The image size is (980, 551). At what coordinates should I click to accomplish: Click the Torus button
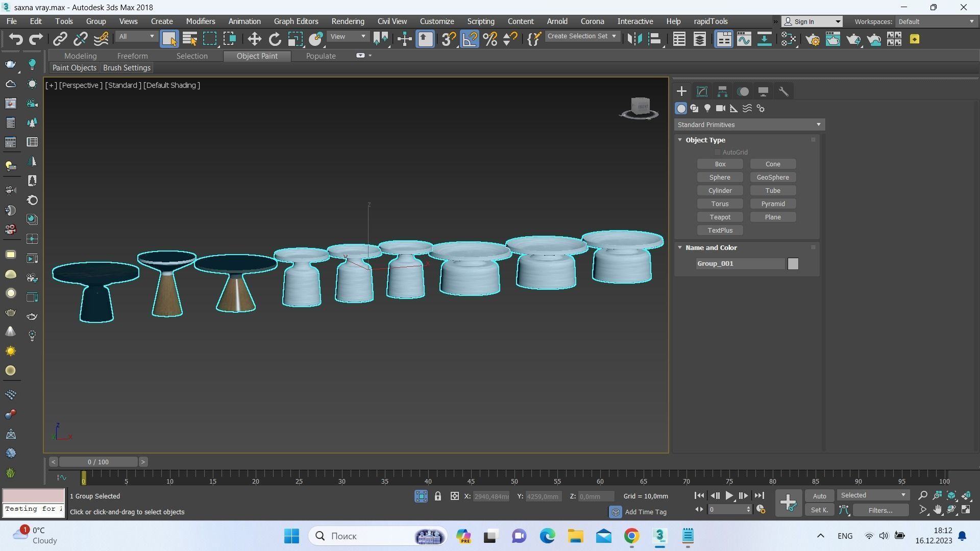tap(720, 204)
